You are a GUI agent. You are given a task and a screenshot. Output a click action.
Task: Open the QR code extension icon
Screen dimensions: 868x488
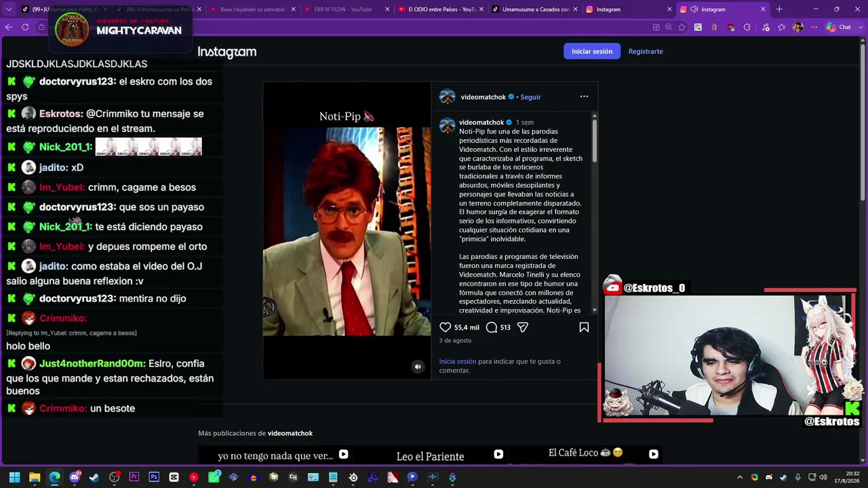pos(698,27)
